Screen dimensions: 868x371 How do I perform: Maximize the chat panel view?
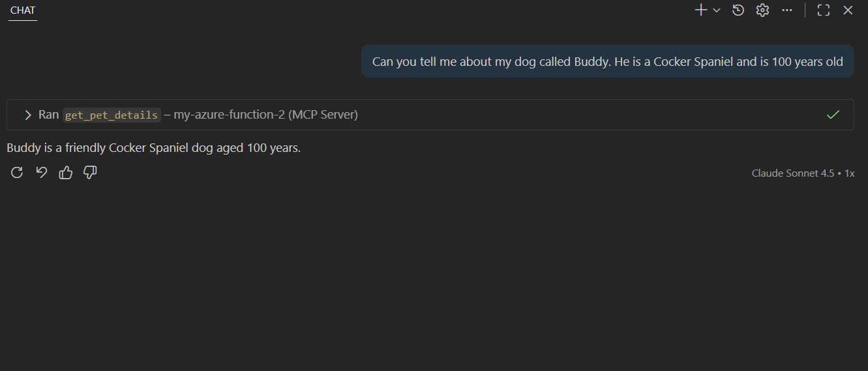(x=824, y=10)
